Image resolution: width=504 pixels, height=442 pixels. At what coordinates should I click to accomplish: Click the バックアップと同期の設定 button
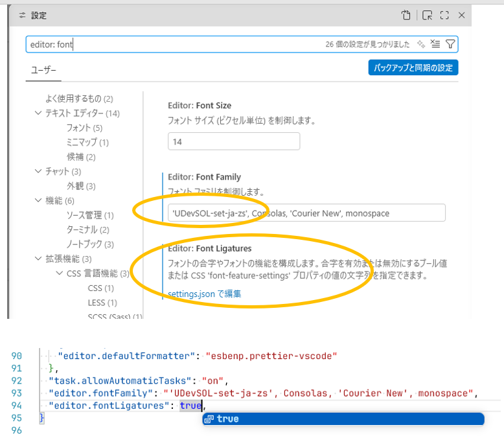(413, 67)
